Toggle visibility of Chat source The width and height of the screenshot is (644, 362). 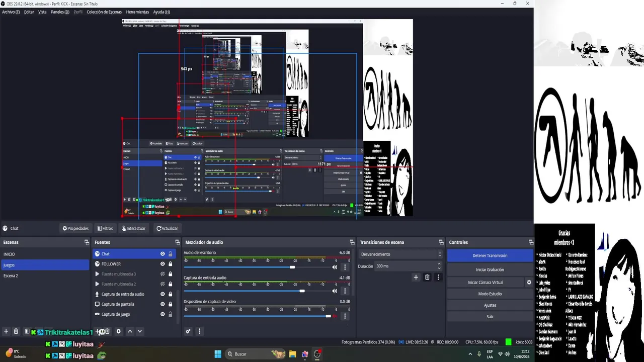pyautogui.click(x=163, y=254)
